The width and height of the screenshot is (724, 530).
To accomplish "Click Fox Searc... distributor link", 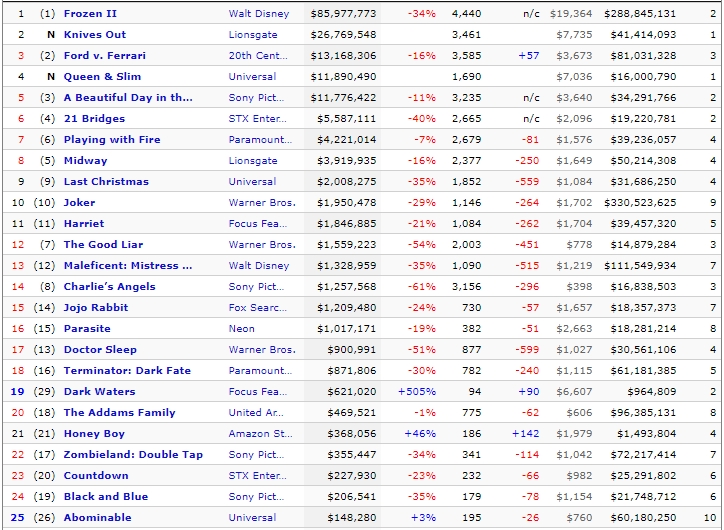I will [x=258, y=307].
